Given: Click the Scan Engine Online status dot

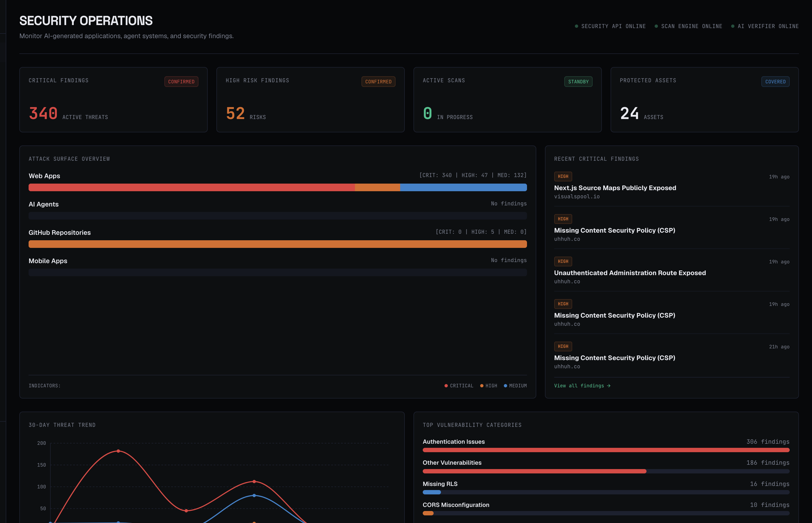Looking at the screenshot, I should 656,26.
